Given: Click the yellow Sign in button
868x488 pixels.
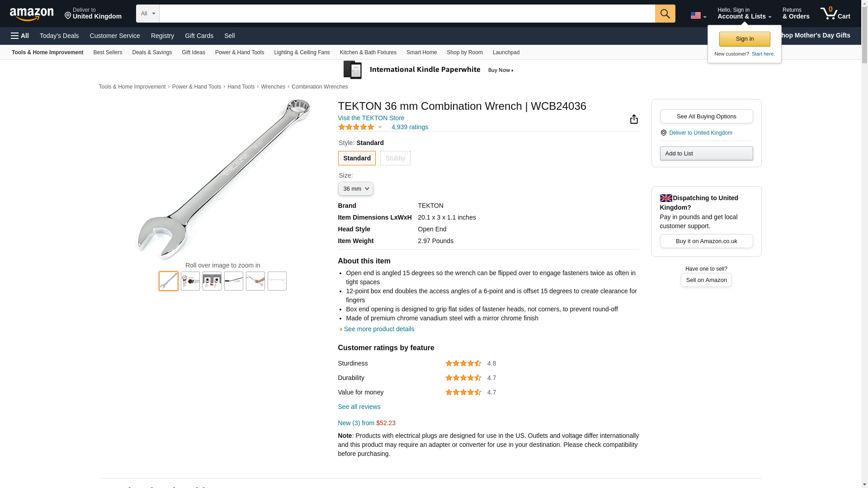Looking at the screenshot, I should (x=745, y=39).
